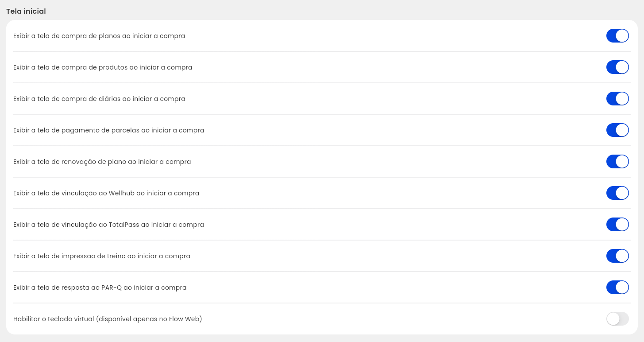Enable the teclado virtual toggle

(617, 319)
